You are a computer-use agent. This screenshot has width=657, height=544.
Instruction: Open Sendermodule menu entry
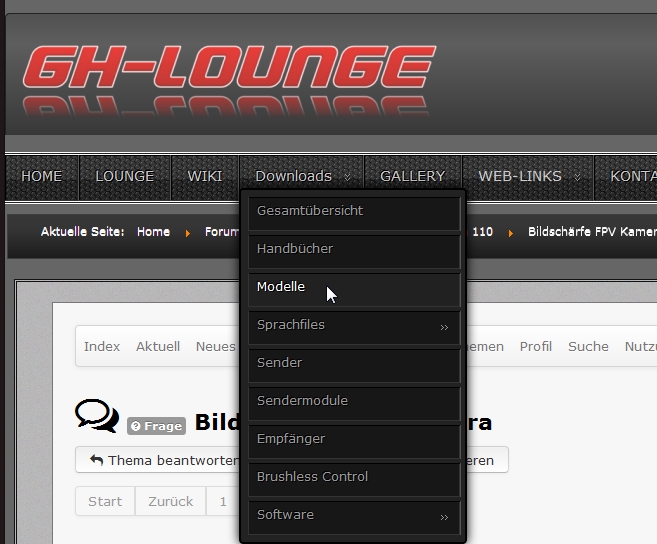302,401
